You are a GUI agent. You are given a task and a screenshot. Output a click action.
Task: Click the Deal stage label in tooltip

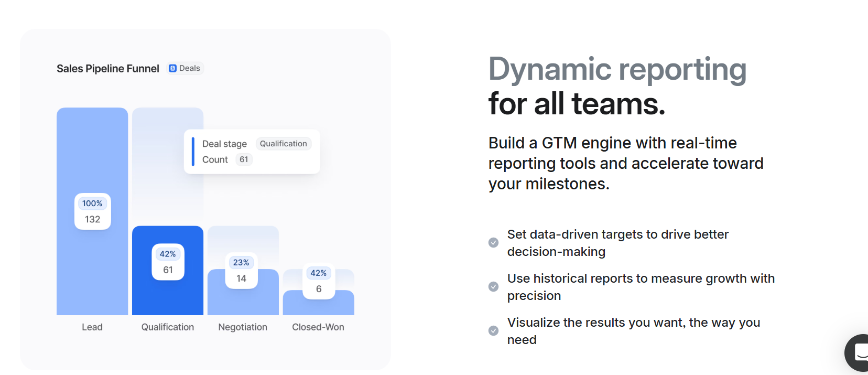pos(224,144)
